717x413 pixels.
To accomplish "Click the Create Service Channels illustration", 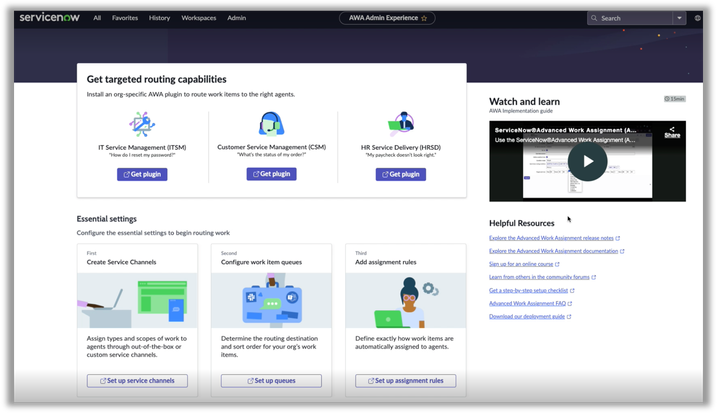I will pos(137,300).
